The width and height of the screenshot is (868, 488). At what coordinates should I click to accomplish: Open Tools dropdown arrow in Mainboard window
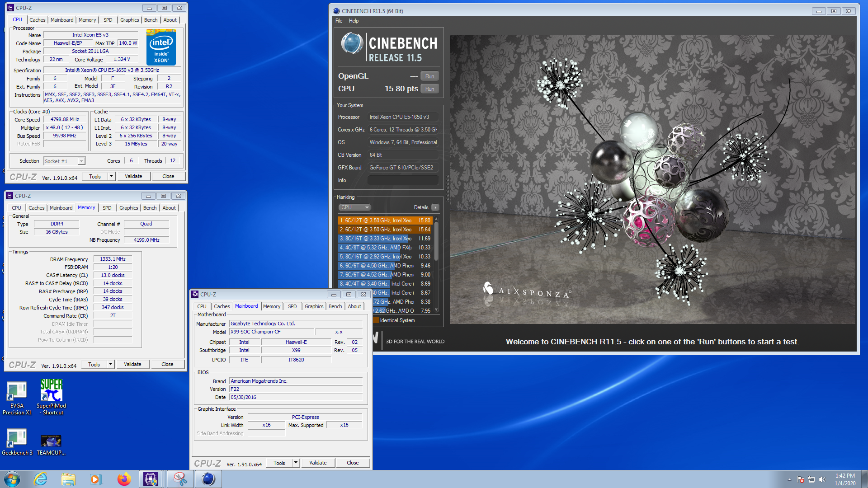point(296,463)
